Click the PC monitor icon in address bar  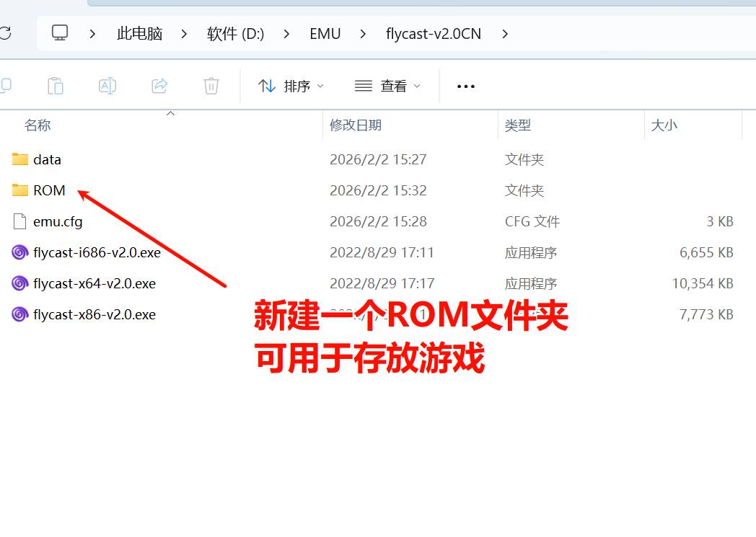[x=60, y=33]
